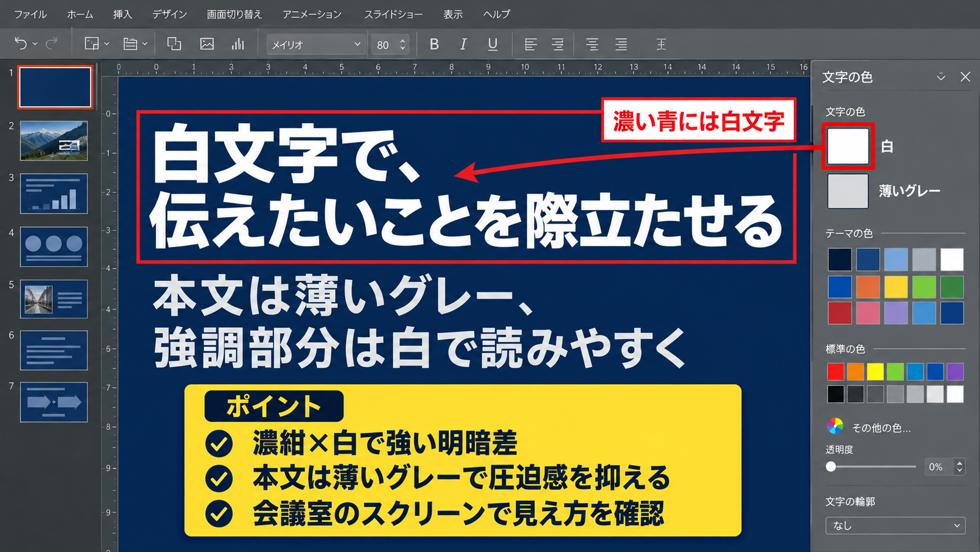Insert a picture with the image icon
The height and width of the screenshot is (552, 980).
click(x=207, y=43)
